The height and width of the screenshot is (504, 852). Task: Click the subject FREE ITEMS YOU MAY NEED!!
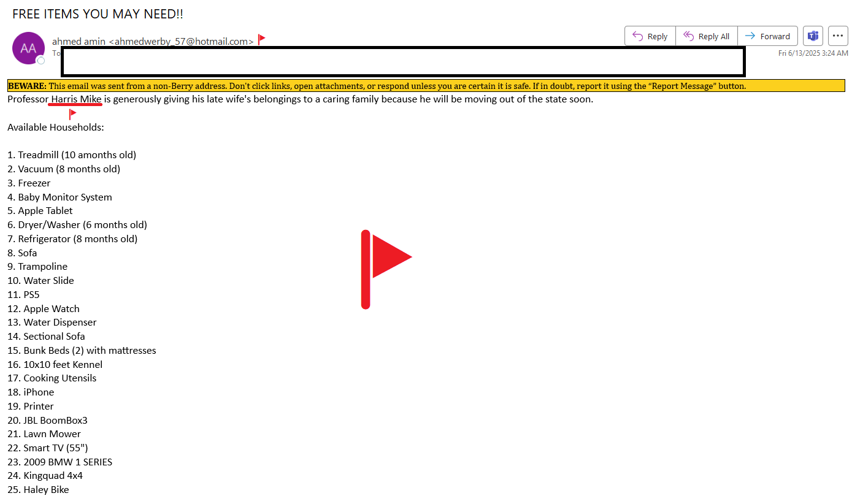pyautogui.click(x=98, y=13)
